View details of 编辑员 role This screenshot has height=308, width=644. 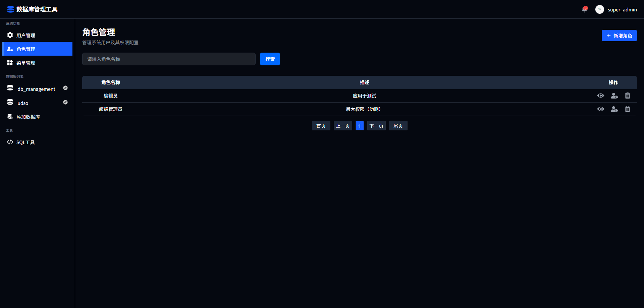point(600,96)
